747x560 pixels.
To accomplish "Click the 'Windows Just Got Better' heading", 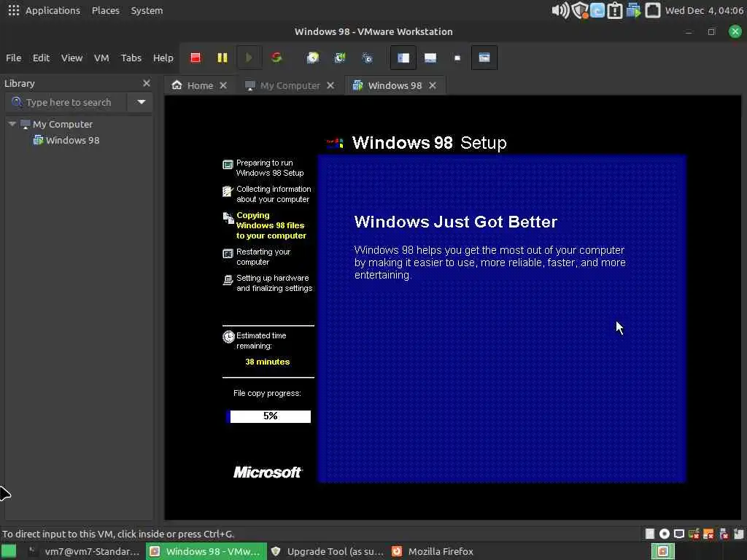I will pos(455,222).
